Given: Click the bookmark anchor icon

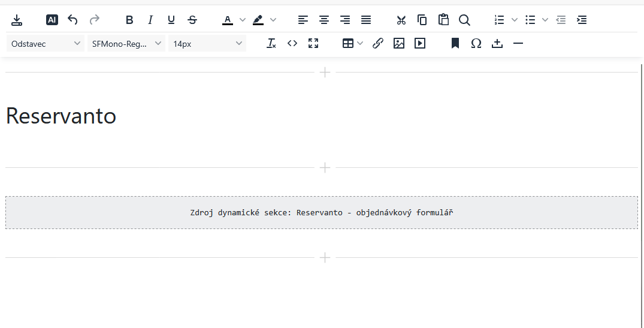Looking at the screenshot, I should tap(455, 43).
